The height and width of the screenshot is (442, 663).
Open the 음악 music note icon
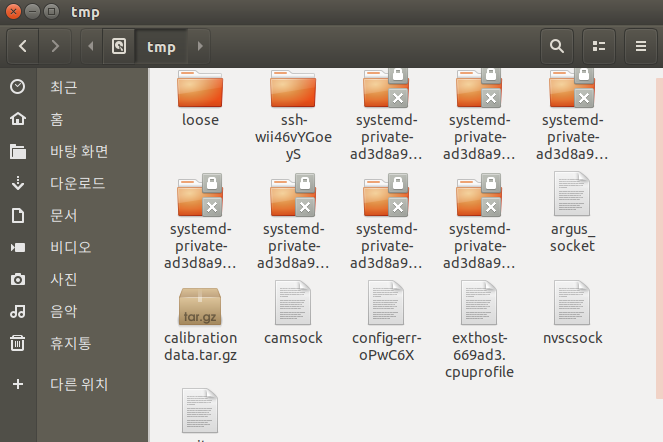[18, 311]
